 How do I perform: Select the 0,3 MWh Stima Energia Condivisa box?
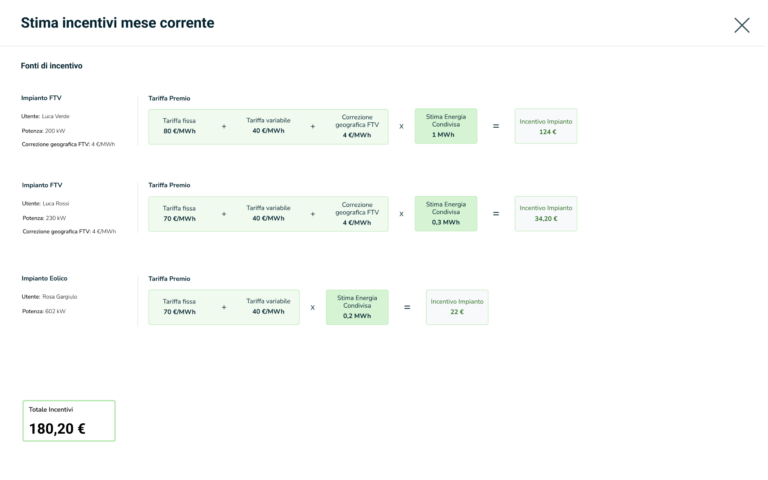[446, 214]
